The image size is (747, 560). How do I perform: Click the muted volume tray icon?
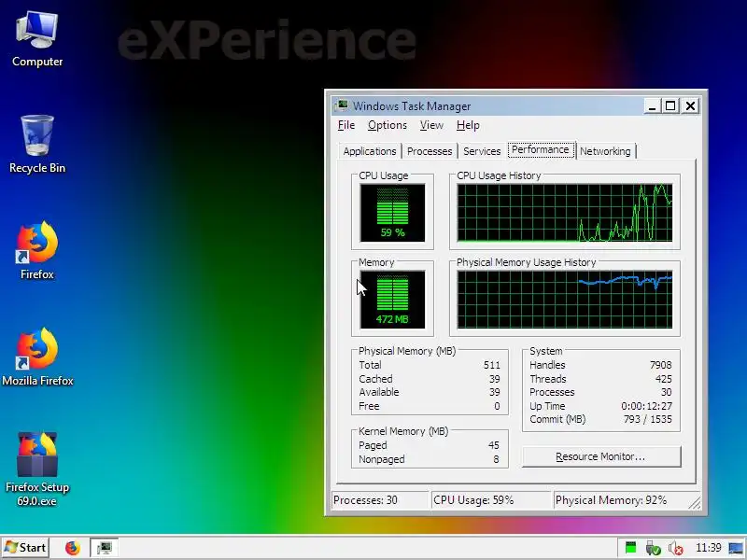(x=675, y=548)
